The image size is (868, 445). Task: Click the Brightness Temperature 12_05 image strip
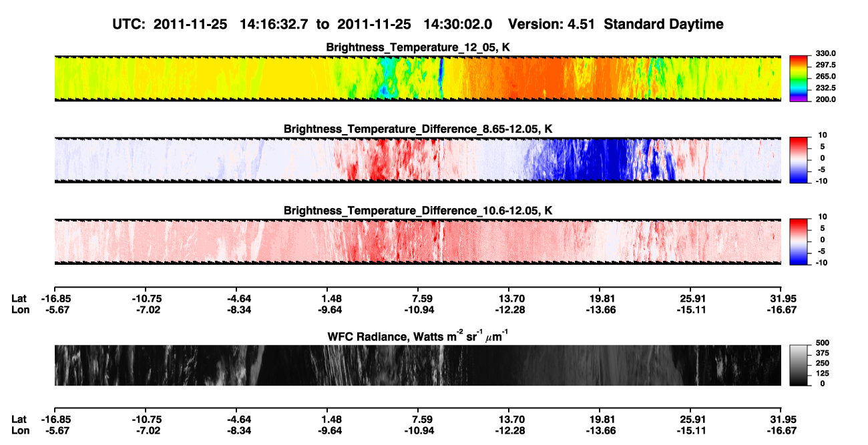(x=418, y=78)
